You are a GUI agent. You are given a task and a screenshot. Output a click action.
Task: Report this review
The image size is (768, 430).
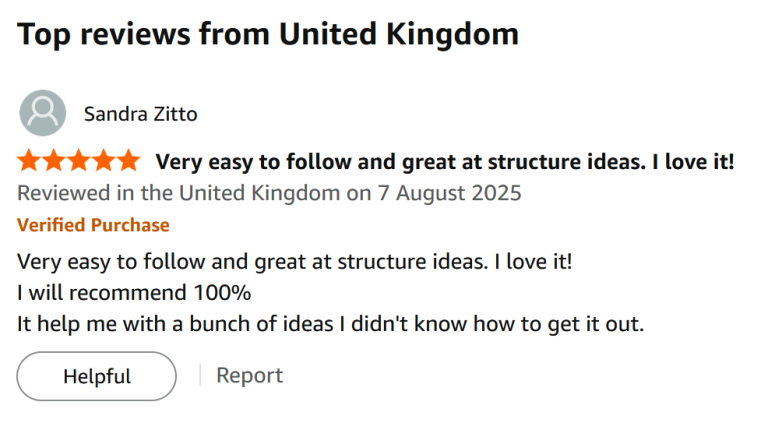[249, 376]
